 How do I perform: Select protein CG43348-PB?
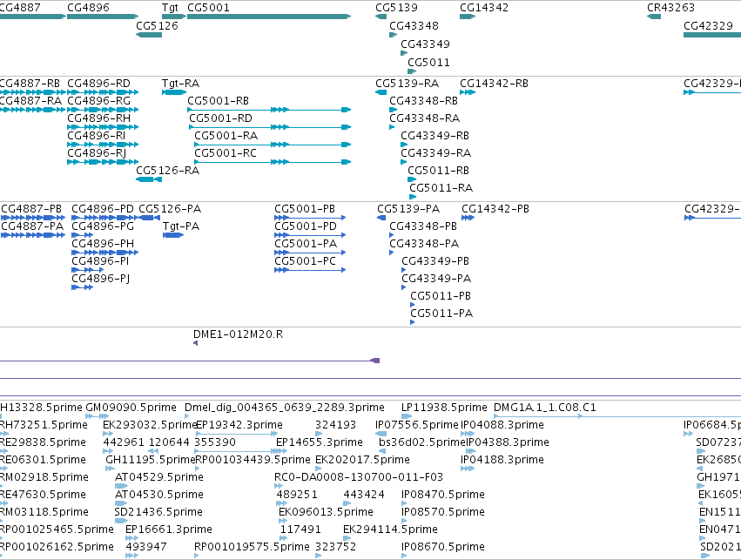(423, 226)
